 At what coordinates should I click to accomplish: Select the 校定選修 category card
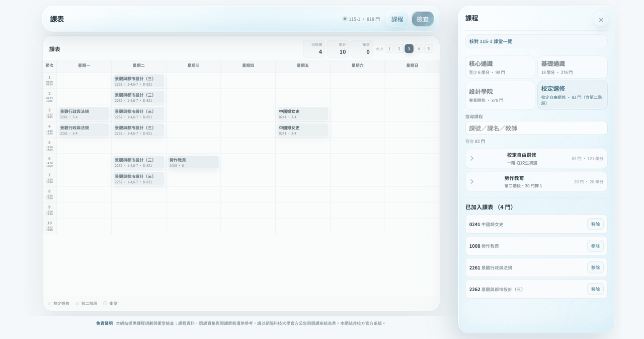coord(572,95)
